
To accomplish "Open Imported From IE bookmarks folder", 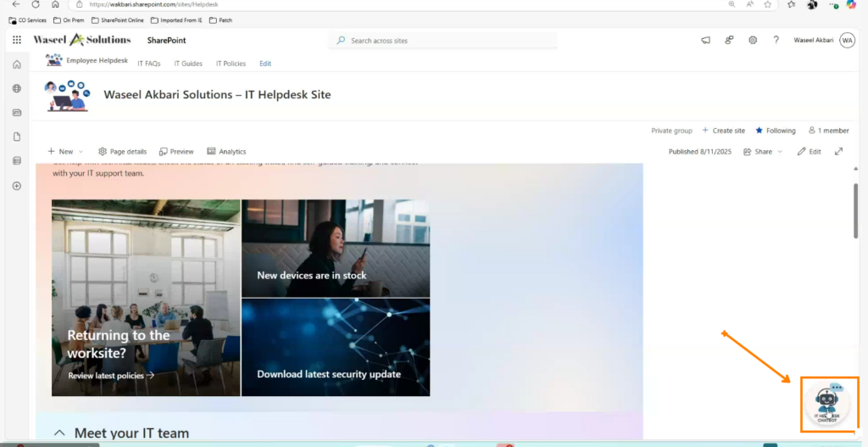I will tap(176, 20).
